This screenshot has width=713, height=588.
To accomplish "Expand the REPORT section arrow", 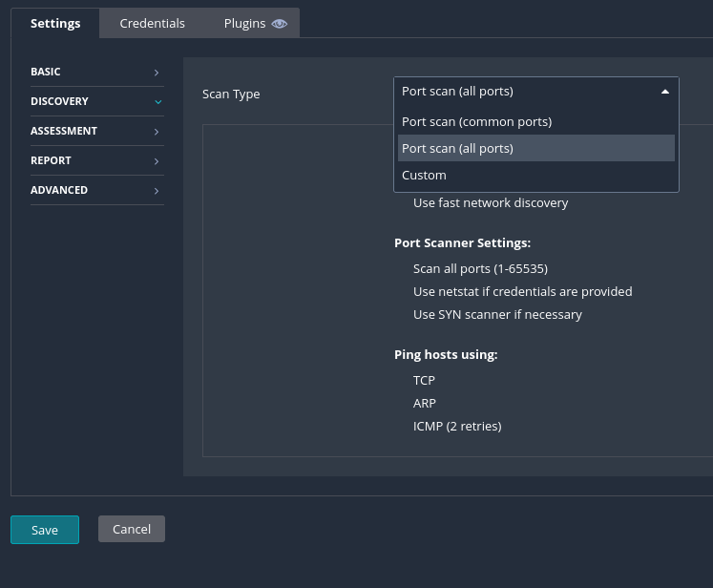I will (x=157, y=161).
